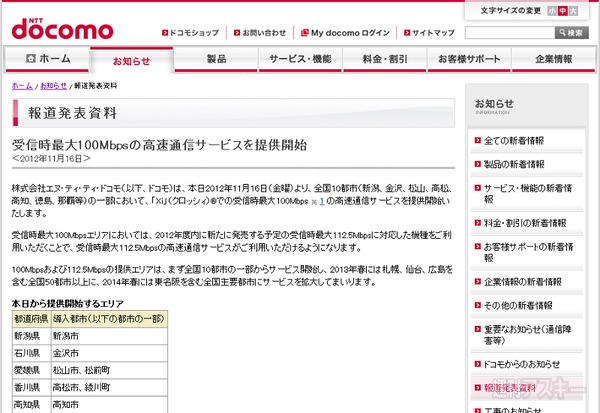Screen dimensions: 600x413
Task: Click arrow icon beside 料金・割引の新着情報
Action: point(478,223)
